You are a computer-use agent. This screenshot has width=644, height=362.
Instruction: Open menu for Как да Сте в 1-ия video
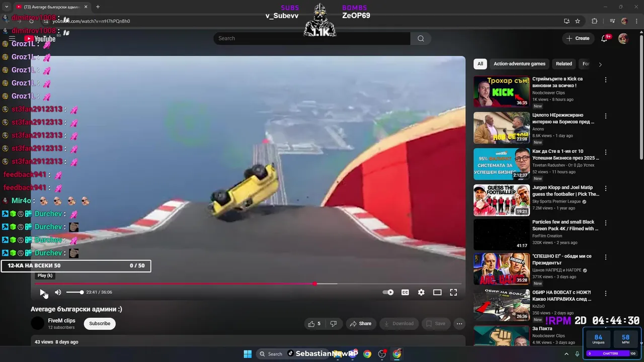point(606,152)
